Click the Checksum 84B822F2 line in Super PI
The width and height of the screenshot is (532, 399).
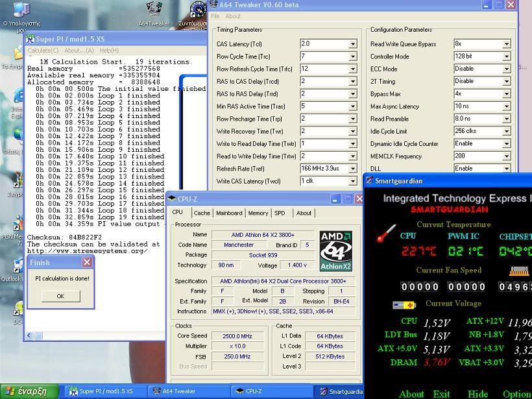coord(64,237)
